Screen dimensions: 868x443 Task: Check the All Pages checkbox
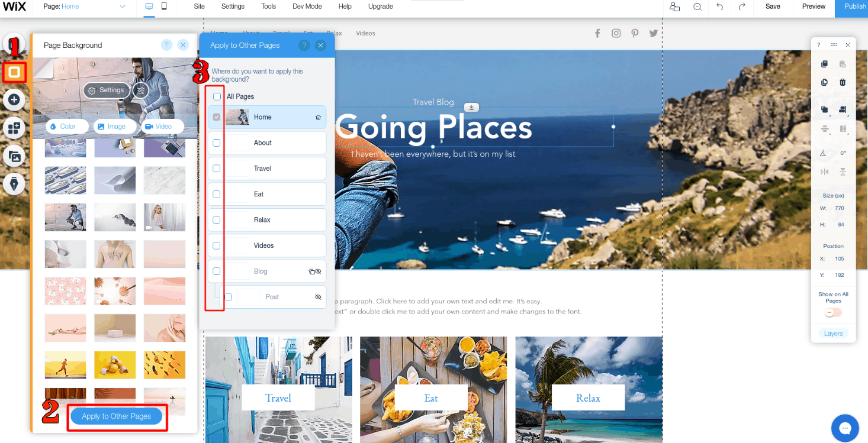tap(216, 96)
